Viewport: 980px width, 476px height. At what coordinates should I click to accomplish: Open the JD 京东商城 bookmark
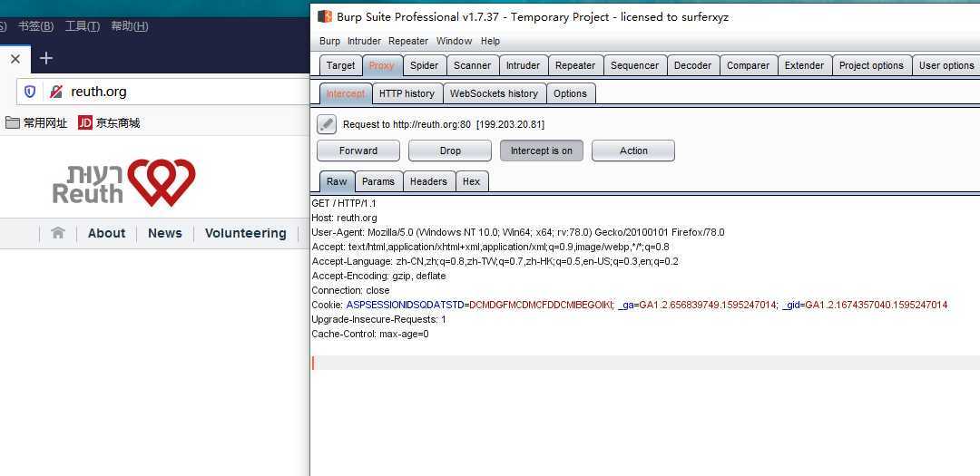coord(109,123)
